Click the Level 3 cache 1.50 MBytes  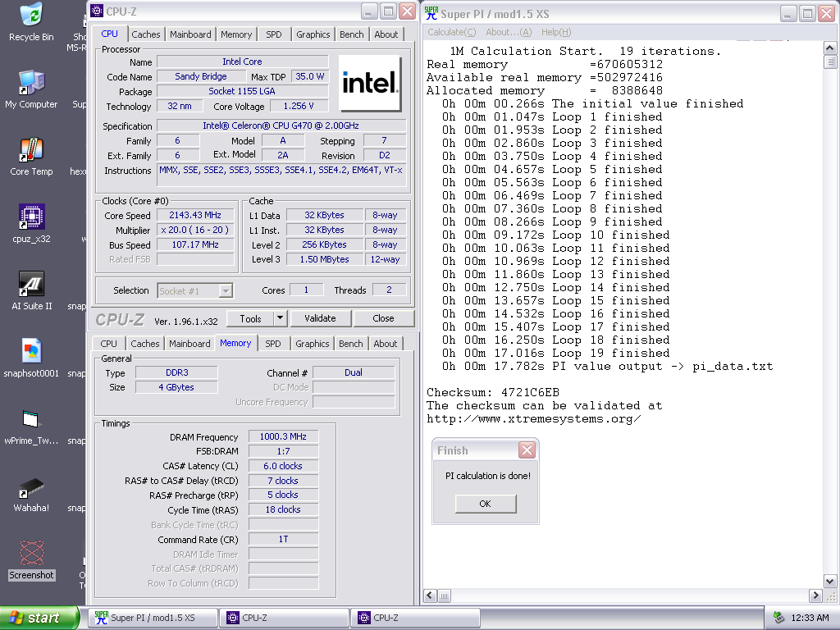pyautogui.click(x=325, y=259)
